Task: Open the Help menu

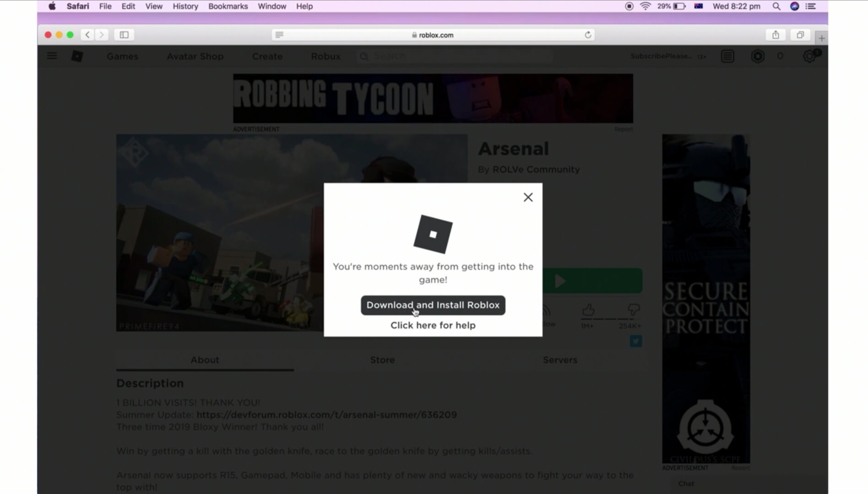Action: point(304,6)
